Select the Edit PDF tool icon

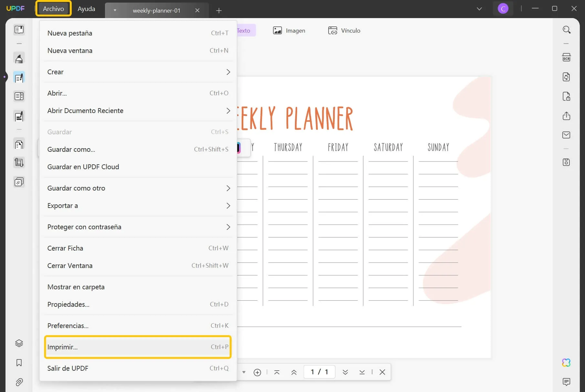click(19, 77)
